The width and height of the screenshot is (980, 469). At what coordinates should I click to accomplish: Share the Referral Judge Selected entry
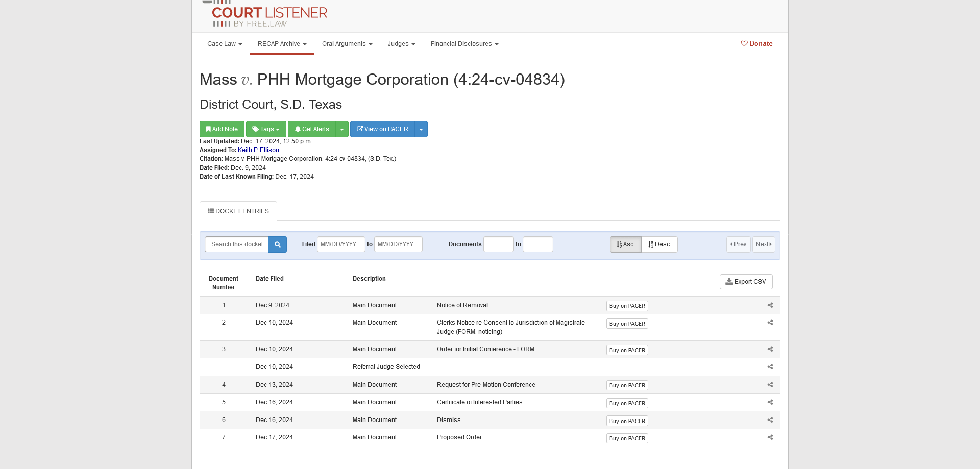click(770, 367)
